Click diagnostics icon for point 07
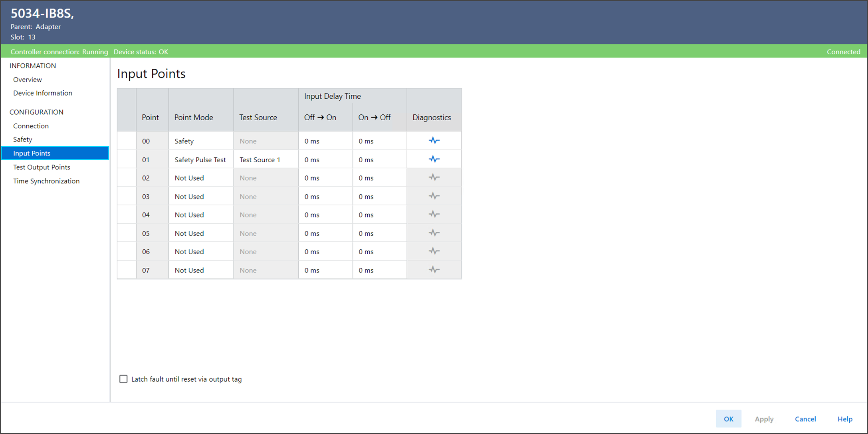 [434, 270]
